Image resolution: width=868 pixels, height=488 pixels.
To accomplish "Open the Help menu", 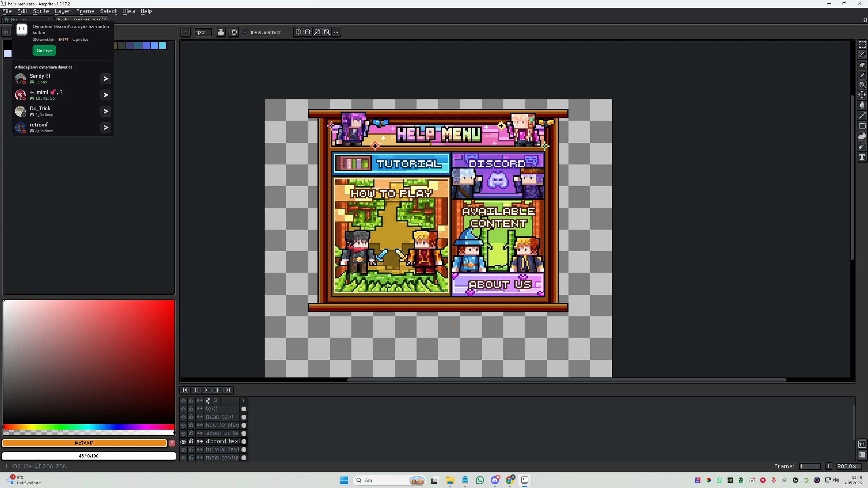I will (x=146, y=11).
